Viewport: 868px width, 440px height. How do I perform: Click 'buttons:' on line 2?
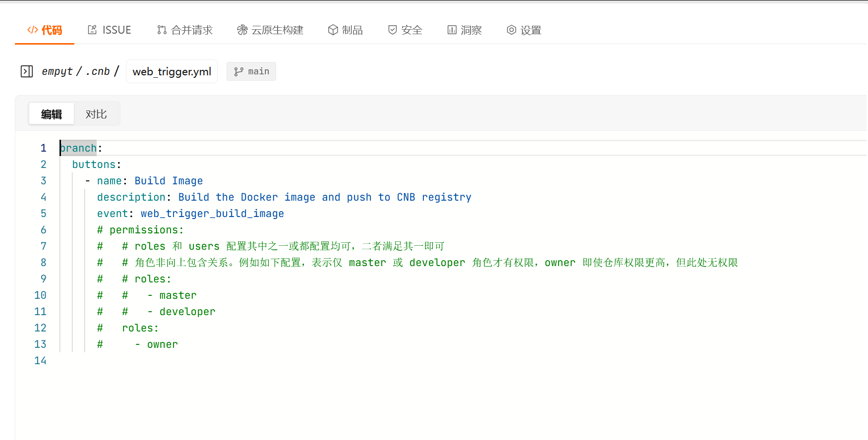[97, 165]
